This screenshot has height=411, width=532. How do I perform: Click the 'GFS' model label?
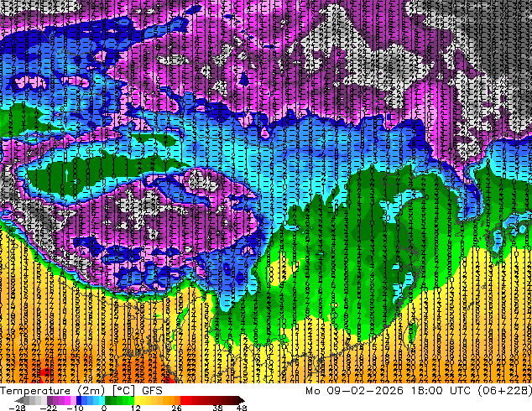coord(152,391)
